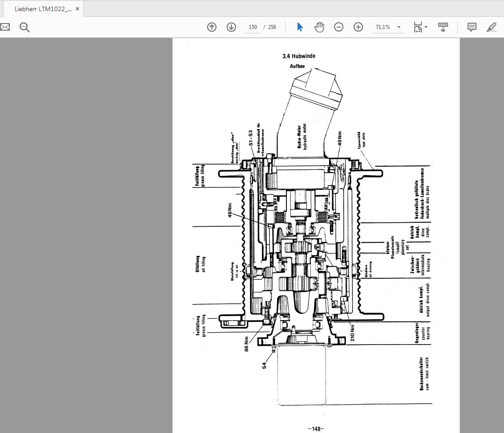Close the Liebherr LTM1022 document tab
The width and height of the screenshot is (504, 433).
77,8
